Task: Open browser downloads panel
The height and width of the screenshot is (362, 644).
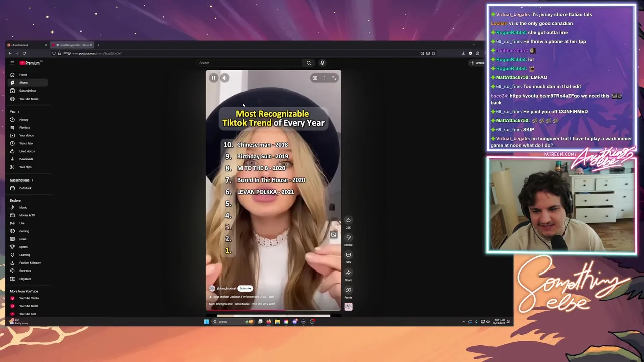Action: click(463, 53)
